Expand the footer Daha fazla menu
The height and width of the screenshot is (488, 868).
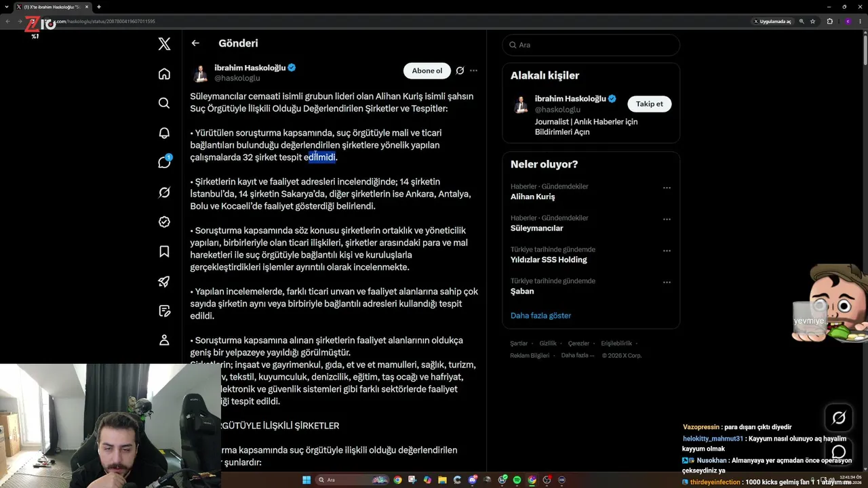[578, 355]
